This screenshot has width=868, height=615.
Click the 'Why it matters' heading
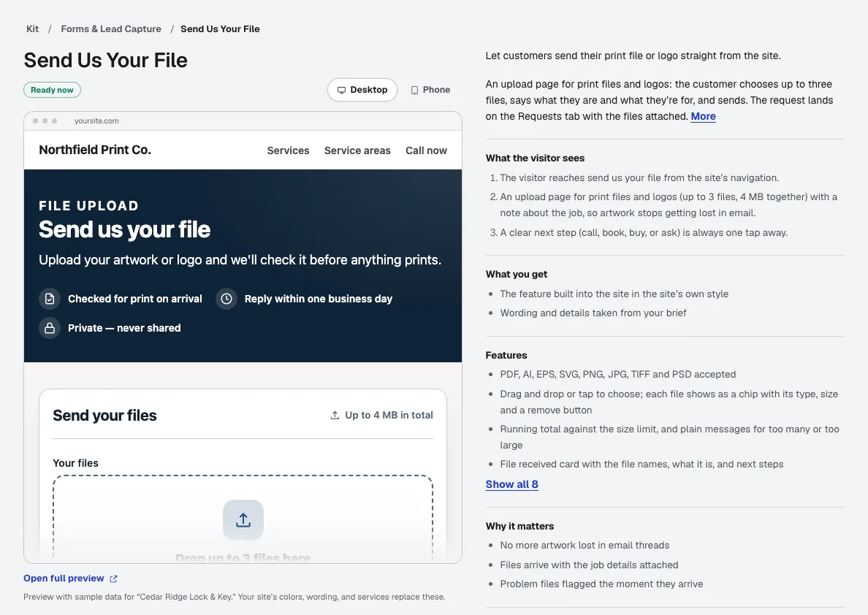point(519,527)
